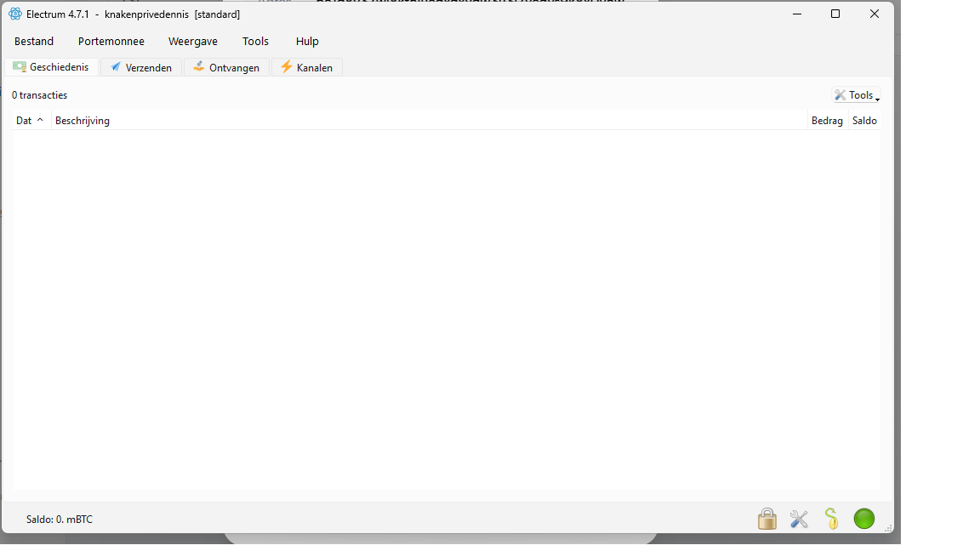Select the Geschiedenis tab
Screen dimensions: 980x551
click(51, 67)
